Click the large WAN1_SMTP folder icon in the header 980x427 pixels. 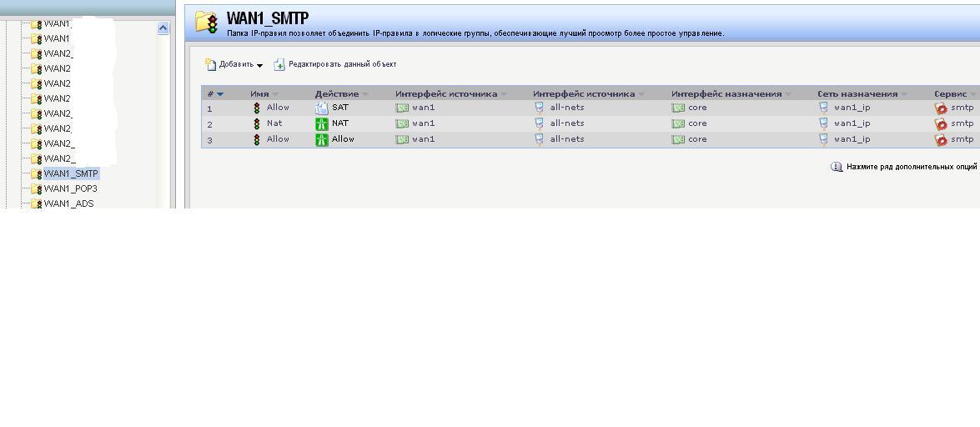point(206,22)
